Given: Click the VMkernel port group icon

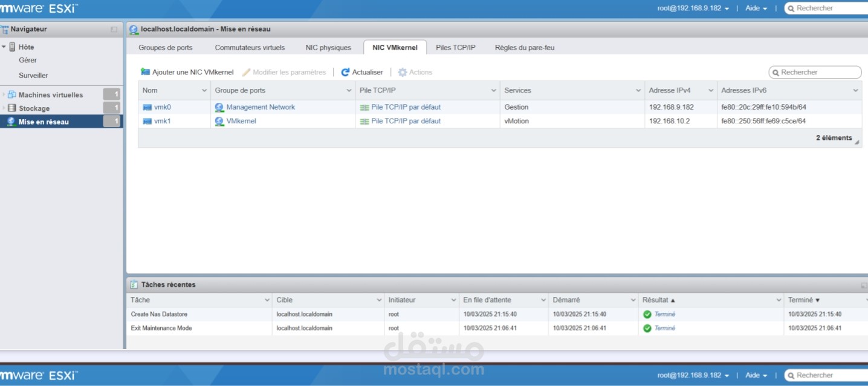Looking at the screenshot, I should click(218, 120).
